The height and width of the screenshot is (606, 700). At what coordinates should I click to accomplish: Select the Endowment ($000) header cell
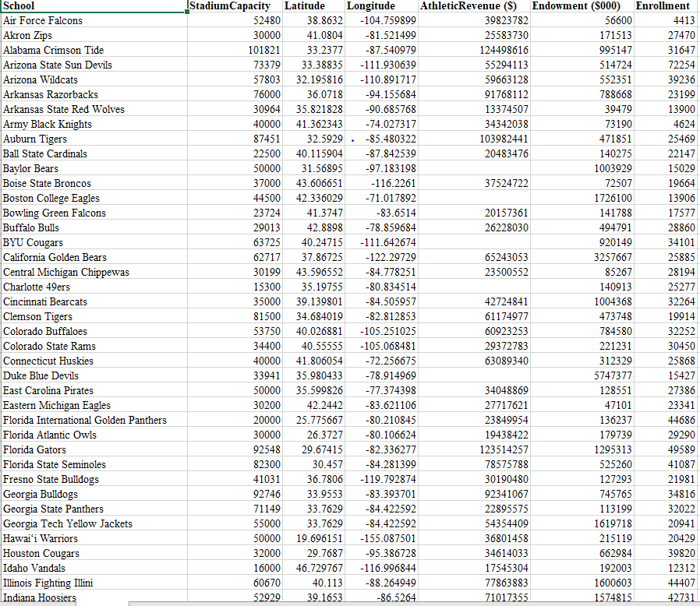pyautogui.click(x=582, y=5)
